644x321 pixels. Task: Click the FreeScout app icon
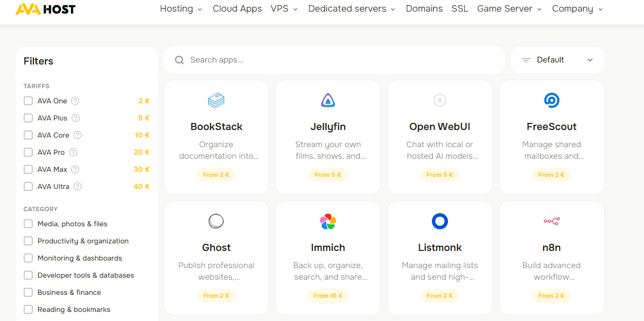(552, 100)
